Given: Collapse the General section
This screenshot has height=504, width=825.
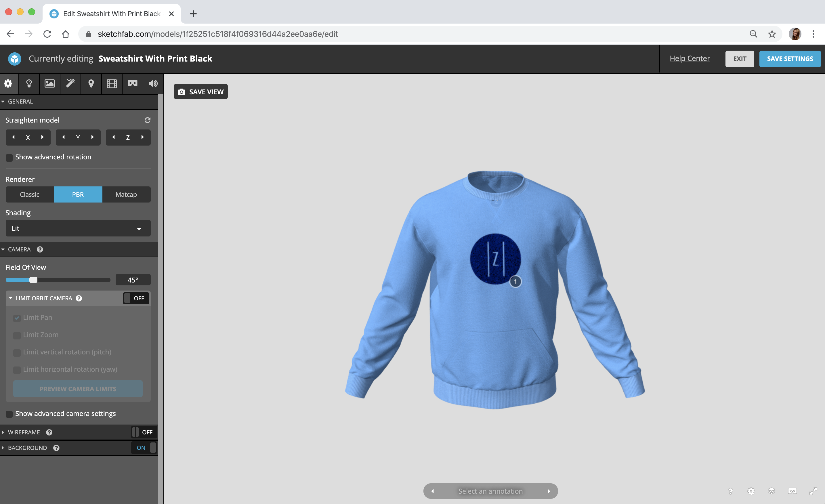Looking at the screenshot, I should coord(20,102).
